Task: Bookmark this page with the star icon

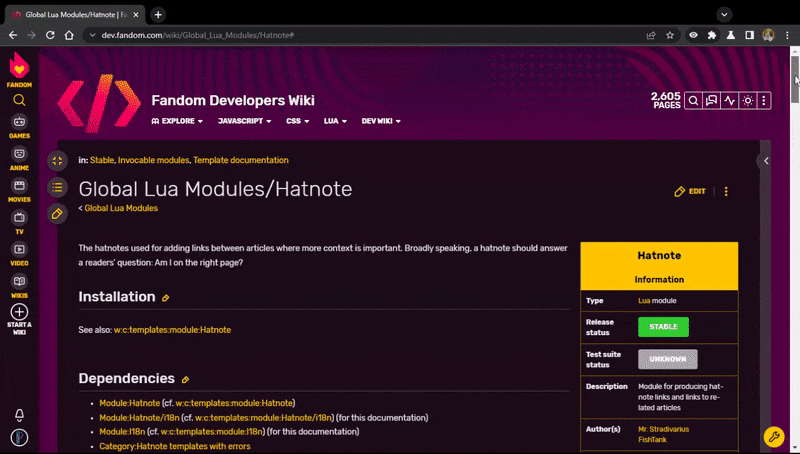Action: point(670,35)
